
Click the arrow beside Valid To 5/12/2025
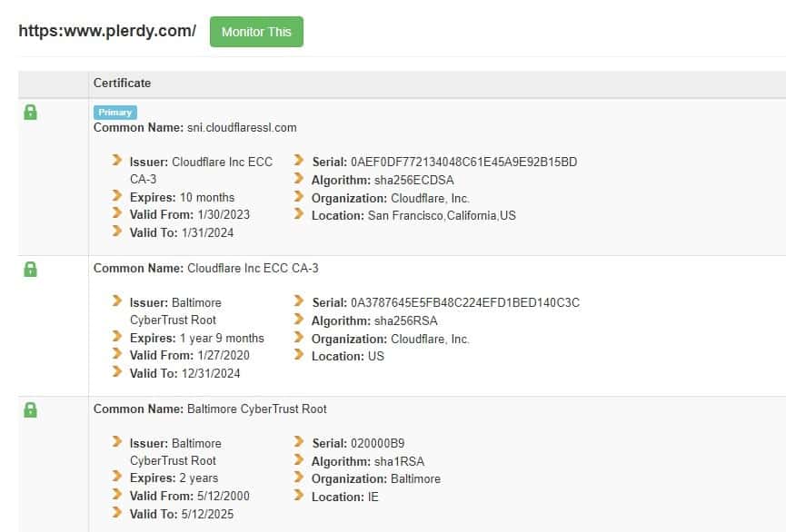pyautogui.click(x=117, y=512)
